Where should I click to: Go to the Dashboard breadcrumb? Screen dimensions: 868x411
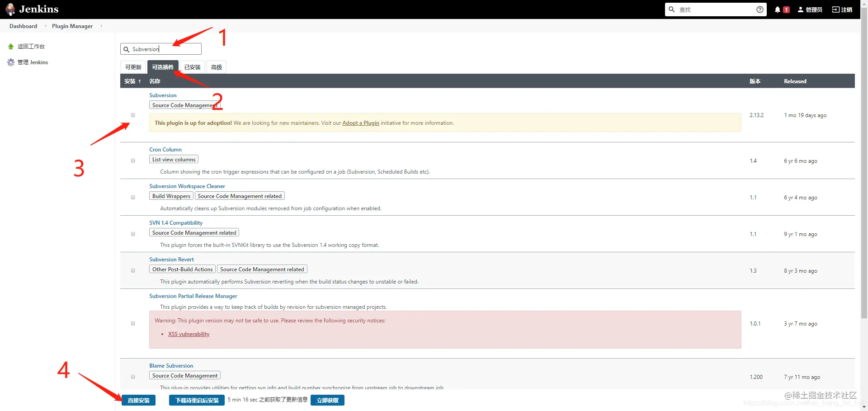tap(23, 26)
